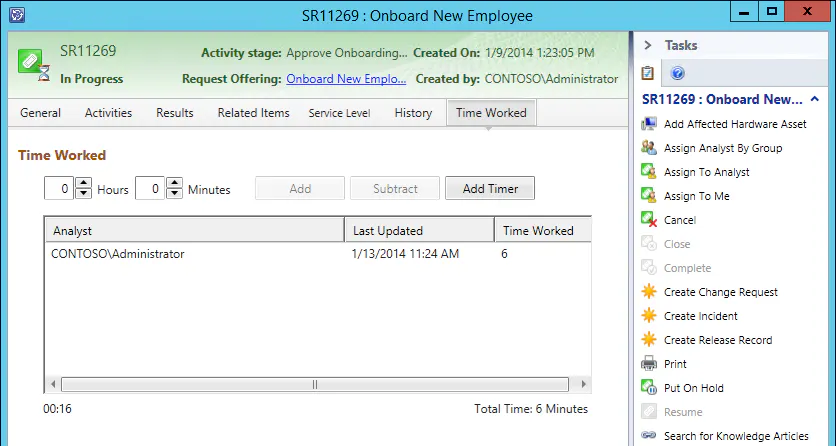This screenshot has width=836, height=446.
Task: Select the Time Worked tab
Action: click(x=491, y=113)
